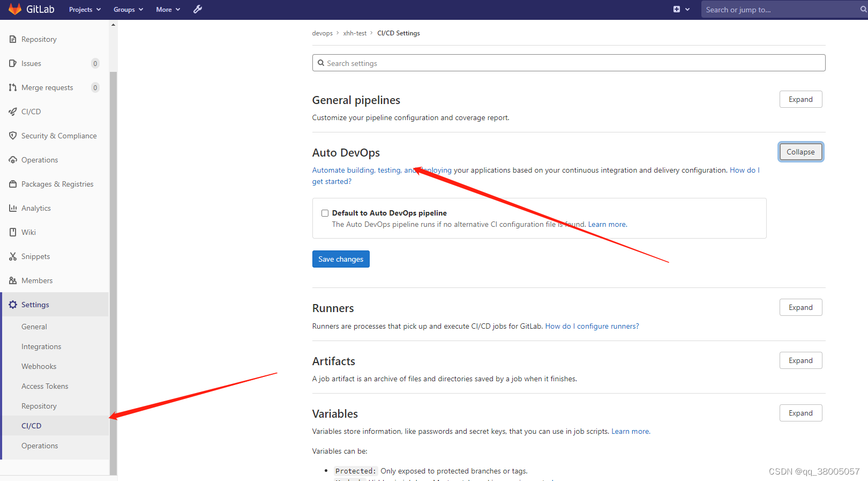Collapse the Auto DevOps section
The height and width of the screenshot is (481, 868).
click(800, 152)
